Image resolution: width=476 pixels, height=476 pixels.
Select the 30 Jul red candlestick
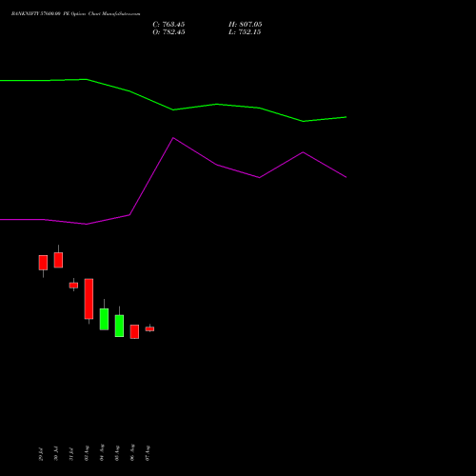[x=58, y=260]
